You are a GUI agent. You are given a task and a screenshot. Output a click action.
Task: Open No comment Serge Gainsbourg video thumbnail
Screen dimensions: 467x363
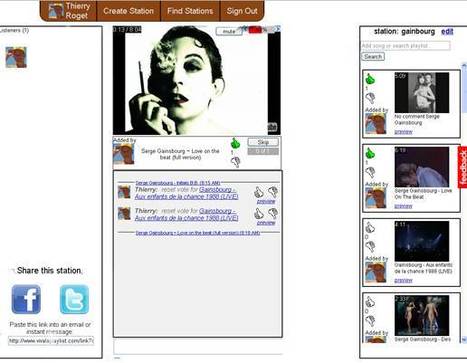tap(422, 92)
